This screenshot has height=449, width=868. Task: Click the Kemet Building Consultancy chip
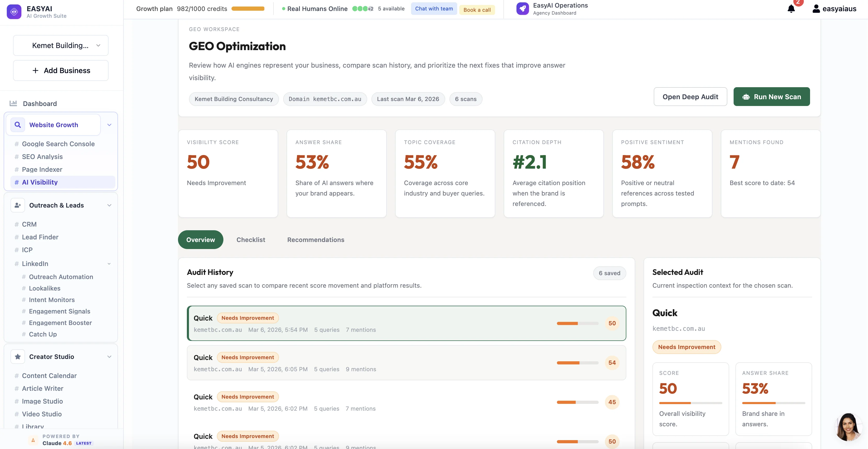pyautogui.click(x=234, y=99)
